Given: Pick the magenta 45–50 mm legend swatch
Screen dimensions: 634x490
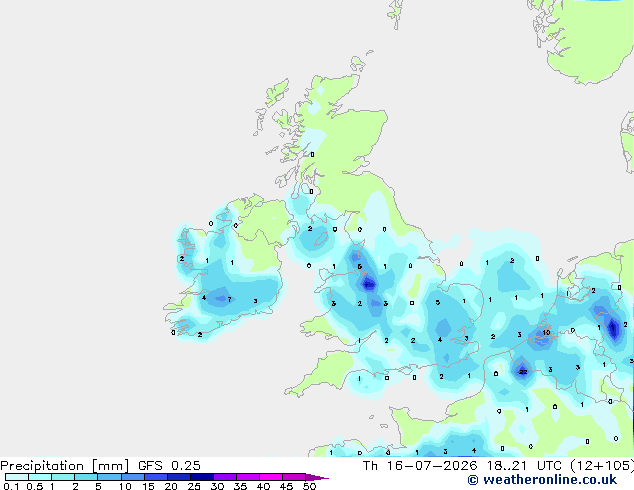Looking at the screenshot, I should tap(294, 477).
